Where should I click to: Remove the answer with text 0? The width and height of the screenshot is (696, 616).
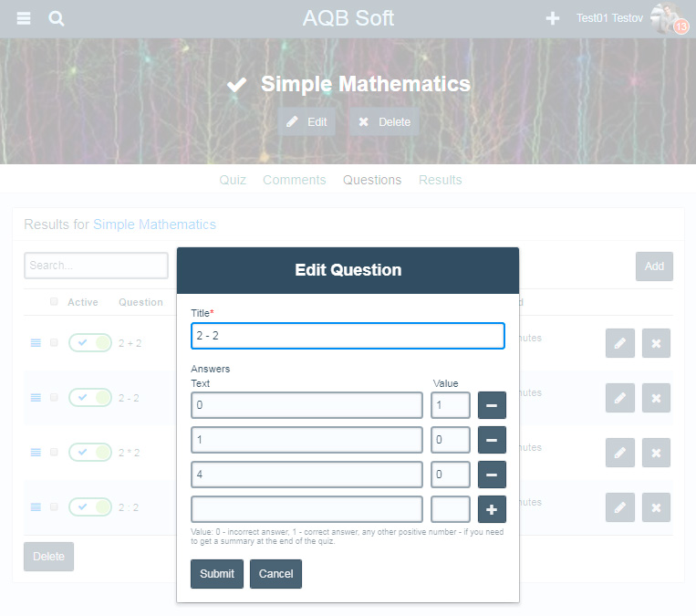[492, 405]
